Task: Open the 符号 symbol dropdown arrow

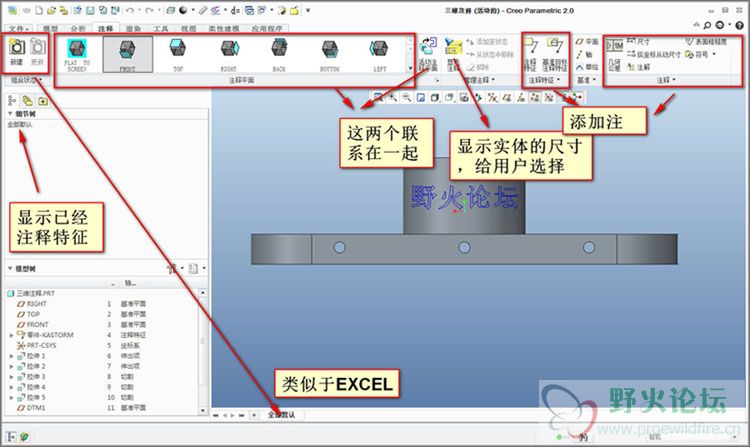Action: coord(714,55)
